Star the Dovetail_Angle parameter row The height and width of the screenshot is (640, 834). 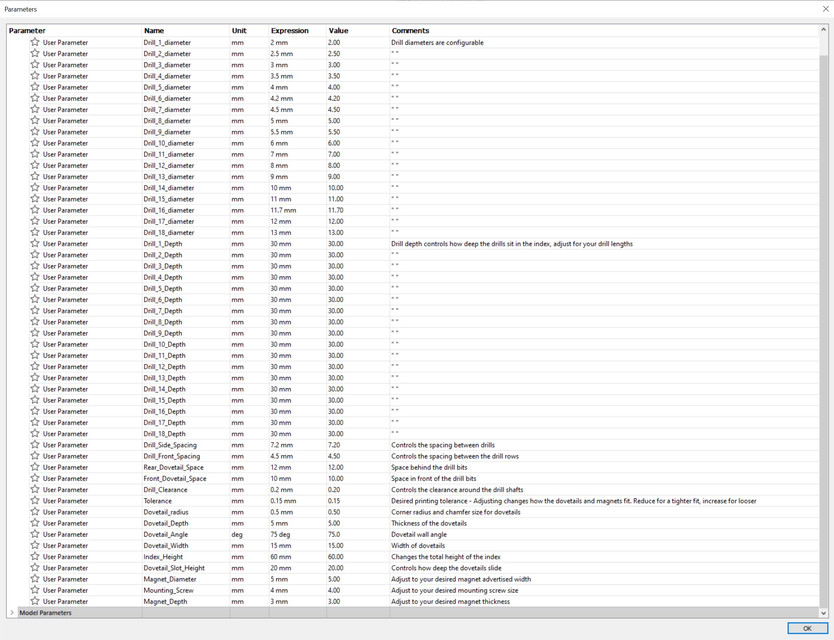click(x=35, y=535)
